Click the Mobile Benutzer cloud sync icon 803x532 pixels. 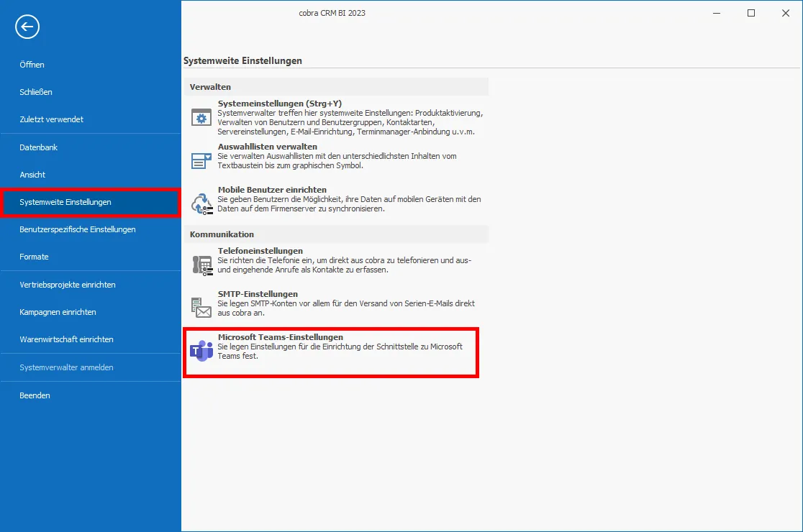click(201, 204)
